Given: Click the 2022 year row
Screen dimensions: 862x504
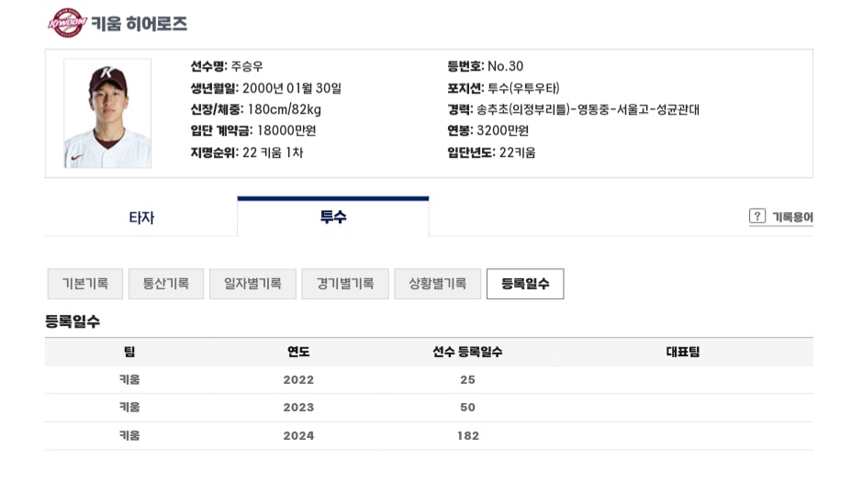Looking at the screenshot, I should point(429,380).
